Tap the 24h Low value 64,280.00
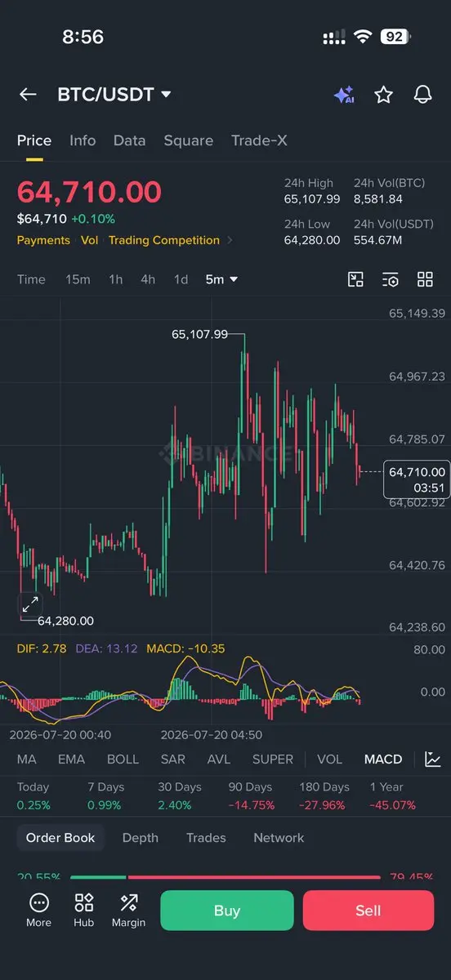451x980 pixels. tap(312, 239)
